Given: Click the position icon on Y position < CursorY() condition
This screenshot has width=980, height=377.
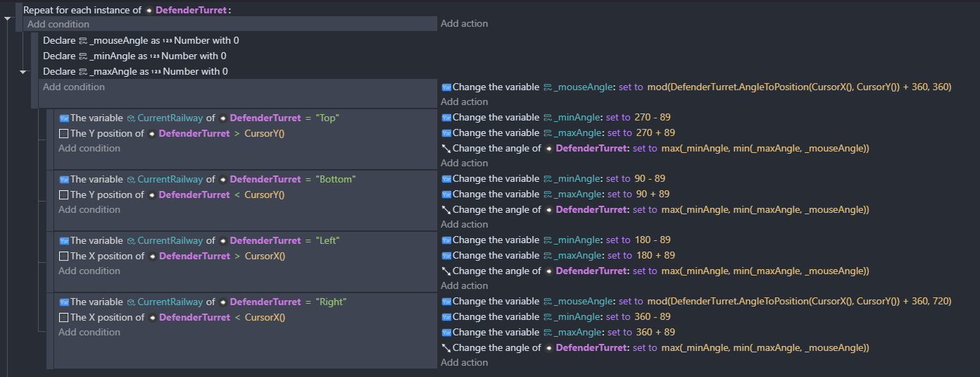Looking at the screenshot, I should tap(63, 195).
